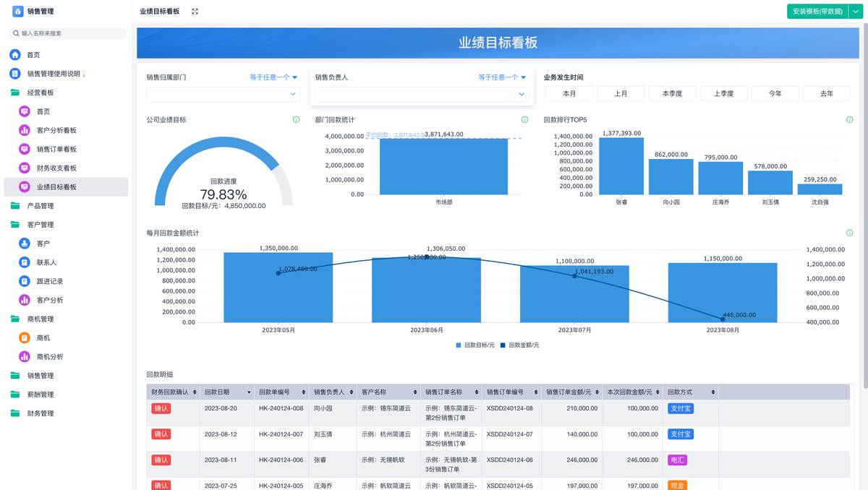Click the fullscreen expand icon beside dashboard title
The width and height of the screenshot is (868, 490).
pos(195,12)
